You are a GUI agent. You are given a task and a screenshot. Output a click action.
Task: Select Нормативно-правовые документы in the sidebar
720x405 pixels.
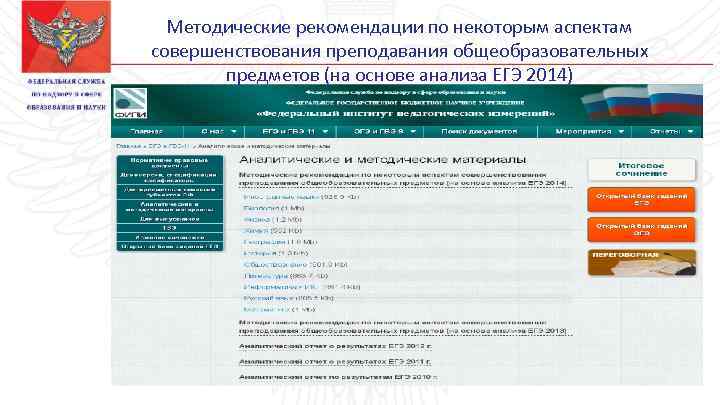pos(169,163)
